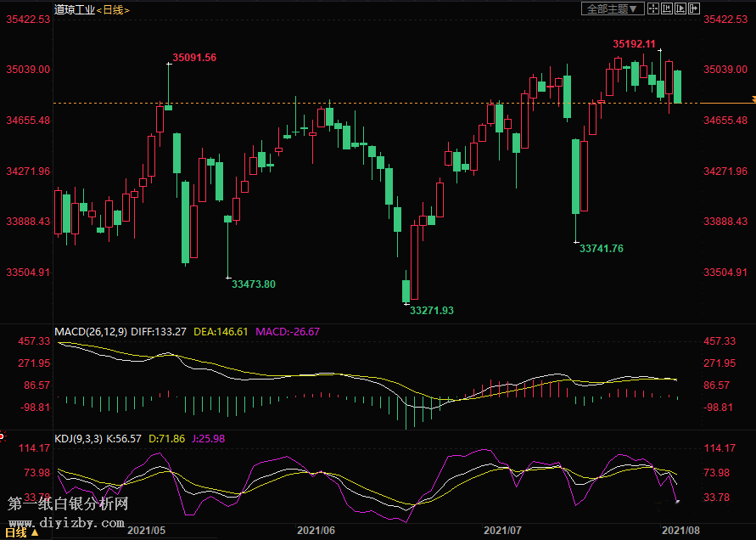The width and height of the screenshot is (756, 540).
Task: Expand the 日线 period selector at bottom left
Action: point(20,531)
